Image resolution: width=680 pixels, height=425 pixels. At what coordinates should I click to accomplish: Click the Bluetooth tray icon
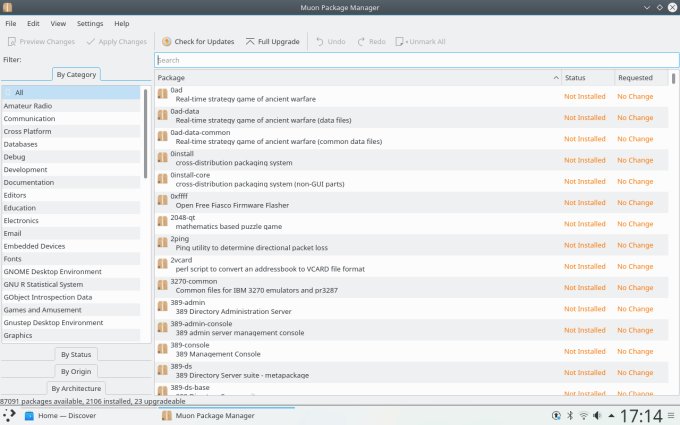coord(570,415)
